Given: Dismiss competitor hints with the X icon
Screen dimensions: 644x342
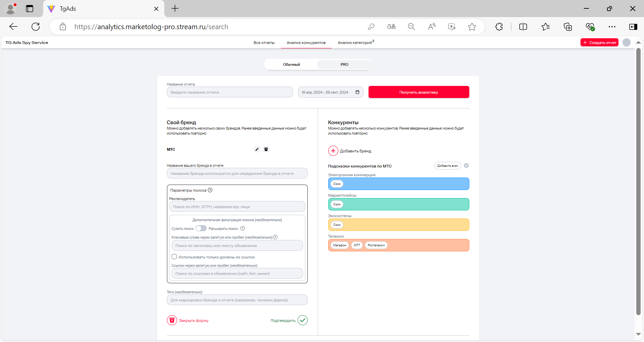Looking at the screenshot, I should click(466, 165).
